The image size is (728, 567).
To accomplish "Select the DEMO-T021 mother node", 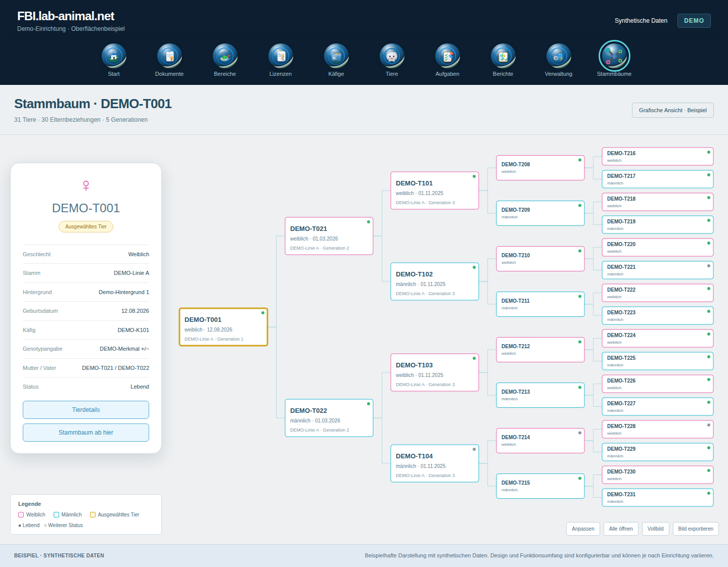I will tap(329, 236).
